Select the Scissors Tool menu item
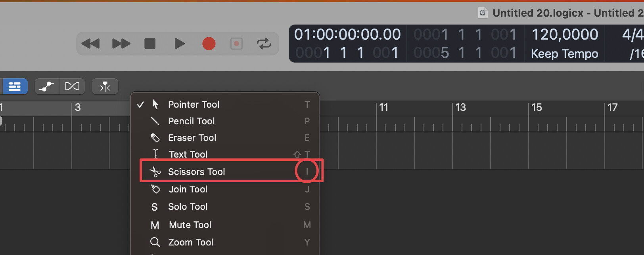Screen dimensions: 644x255 [x=196, y=172]
